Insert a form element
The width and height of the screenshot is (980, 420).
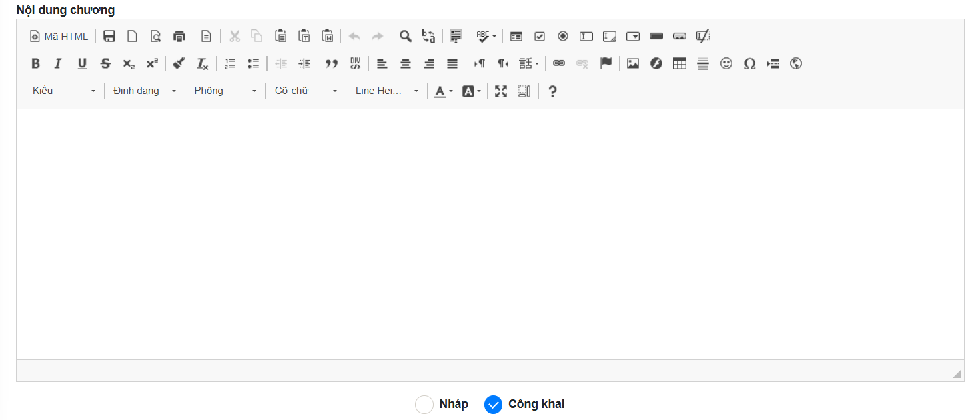(516, 36)
